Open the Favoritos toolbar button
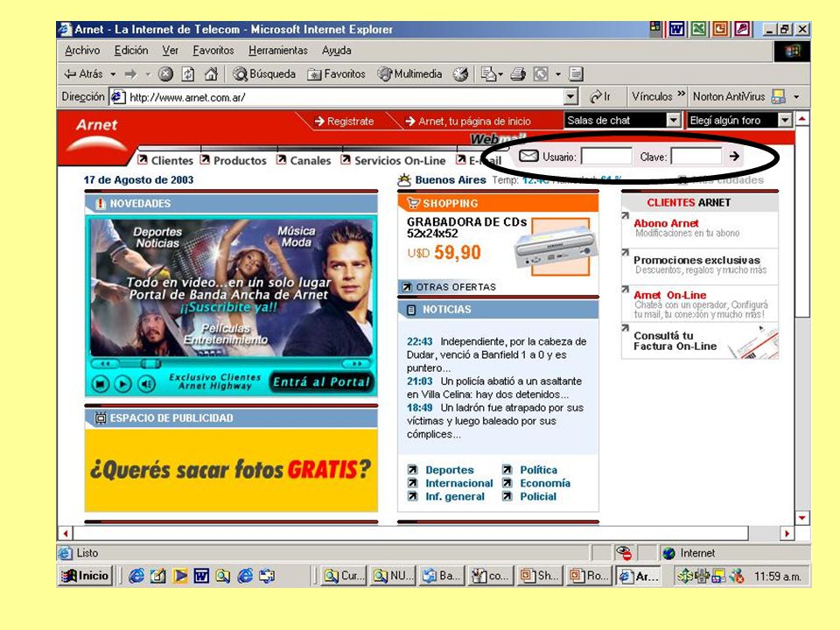 [x=336, y=73]
